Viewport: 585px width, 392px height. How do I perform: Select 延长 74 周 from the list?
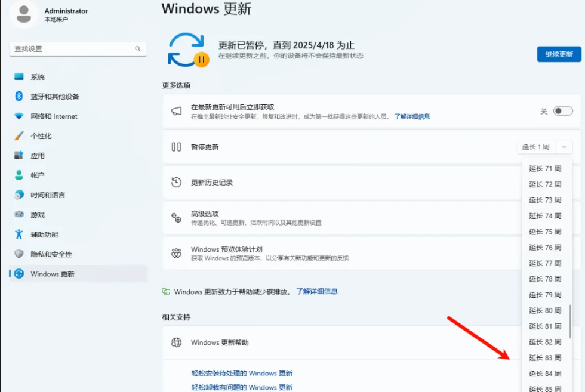[x=545, y=216]
